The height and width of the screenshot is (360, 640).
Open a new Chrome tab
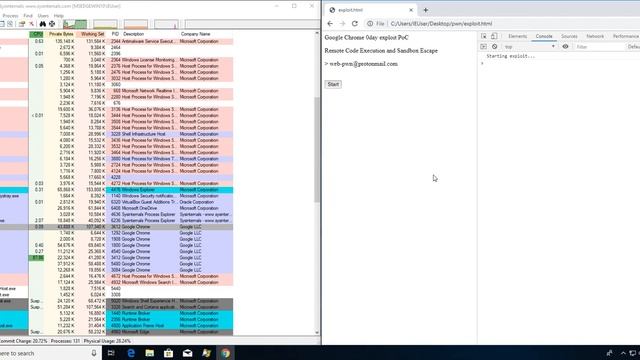425,10
